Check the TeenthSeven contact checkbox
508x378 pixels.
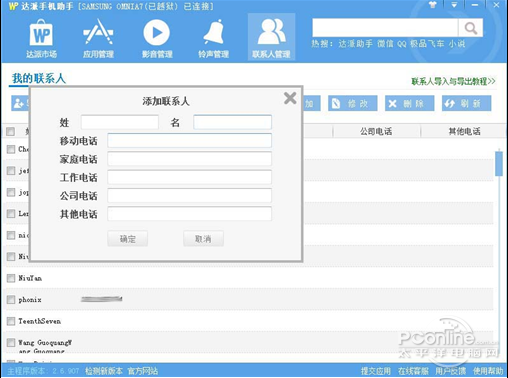click(x=11, y=321)
